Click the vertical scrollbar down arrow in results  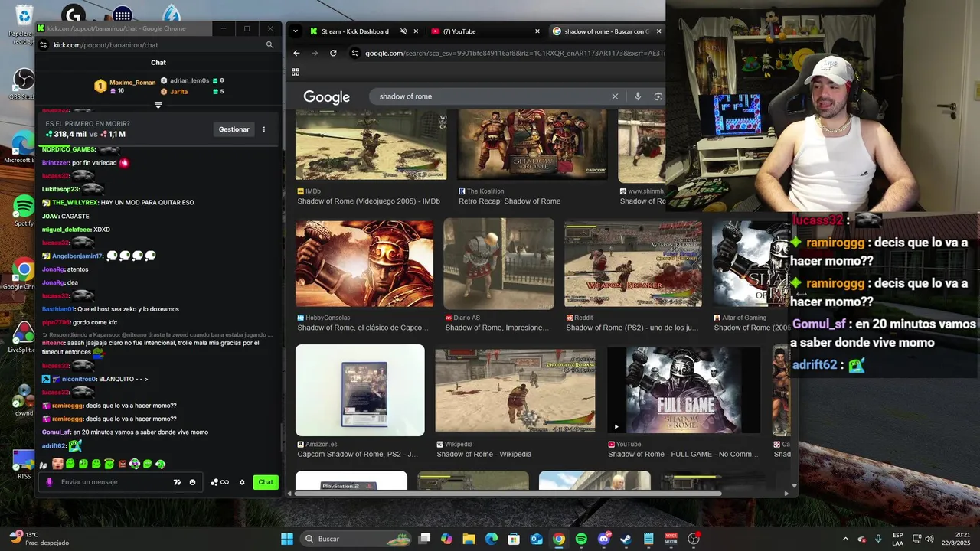pos(794,486)
